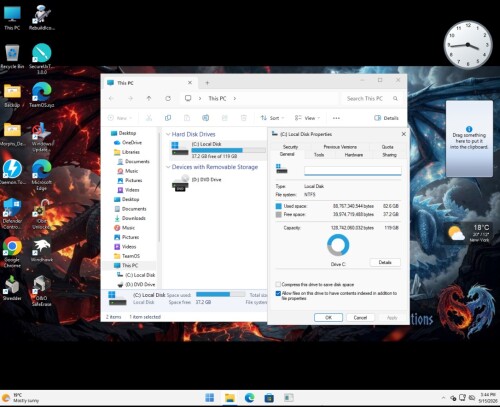Image resolution: width=500 pixels, height=407 pixels.
Task: Toggle the Details pane button in Explorer
Action: pos(386,118)
